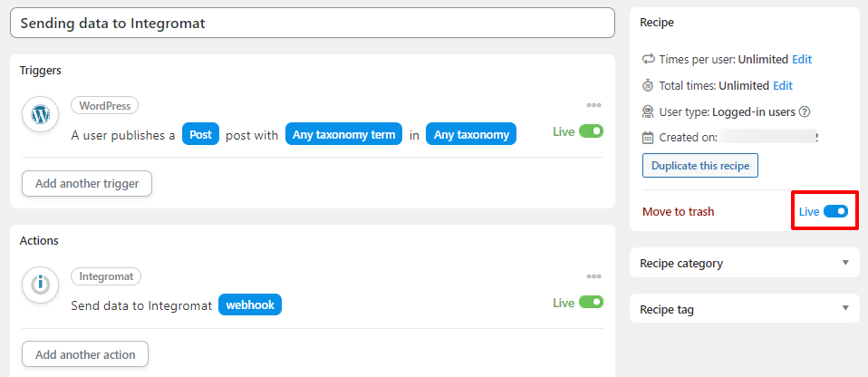Toggle the Integromat action Live switch
This screenshot has height=377, width=868.
click(x=592, y=303)
